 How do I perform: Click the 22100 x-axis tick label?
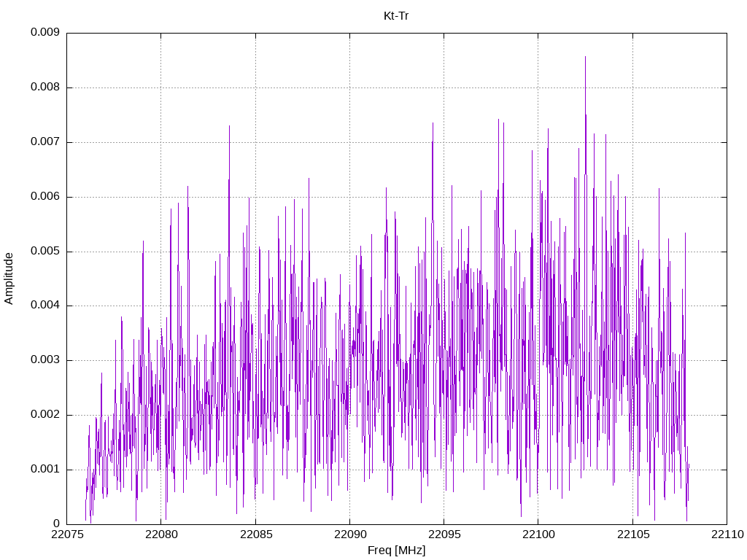coord(538,534)
